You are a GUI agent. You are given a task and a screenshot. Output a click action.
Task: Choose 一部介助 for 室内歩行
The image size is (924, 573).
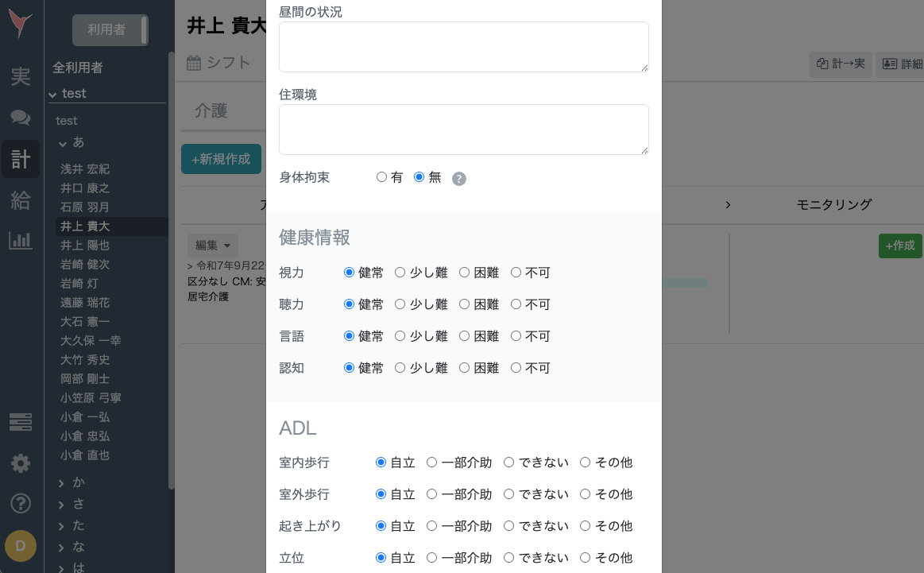point(431,462)
